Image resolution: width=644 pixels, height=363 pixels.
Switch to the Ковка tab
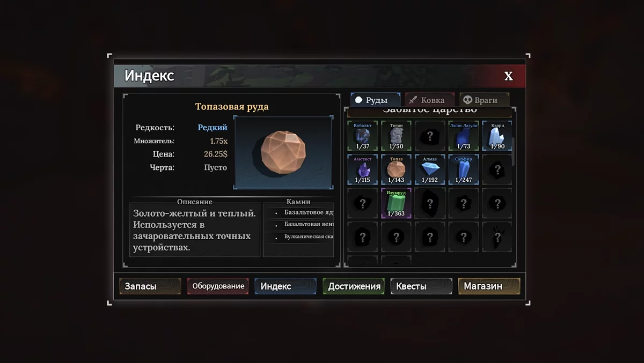tap(430, 100)
